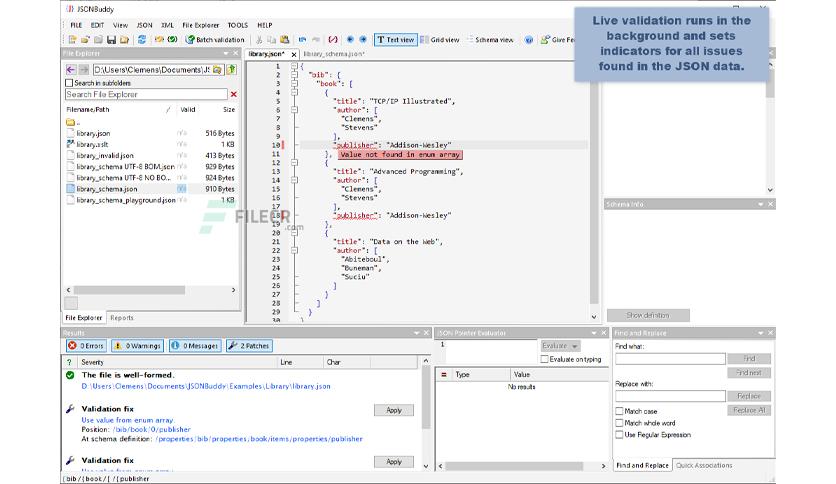Click the blue globe toolbar icon
836x484 pixels.
[528, 39]
